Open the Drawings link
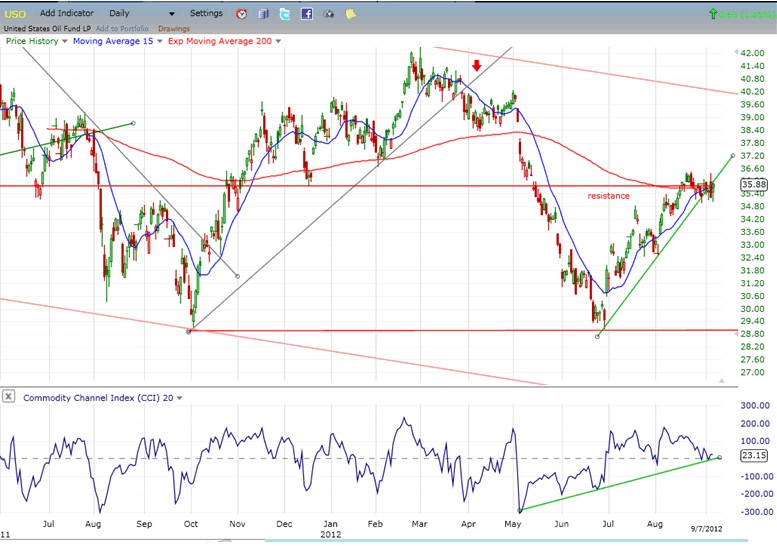Viewport: 777px width, 552px height. (174, 29)
